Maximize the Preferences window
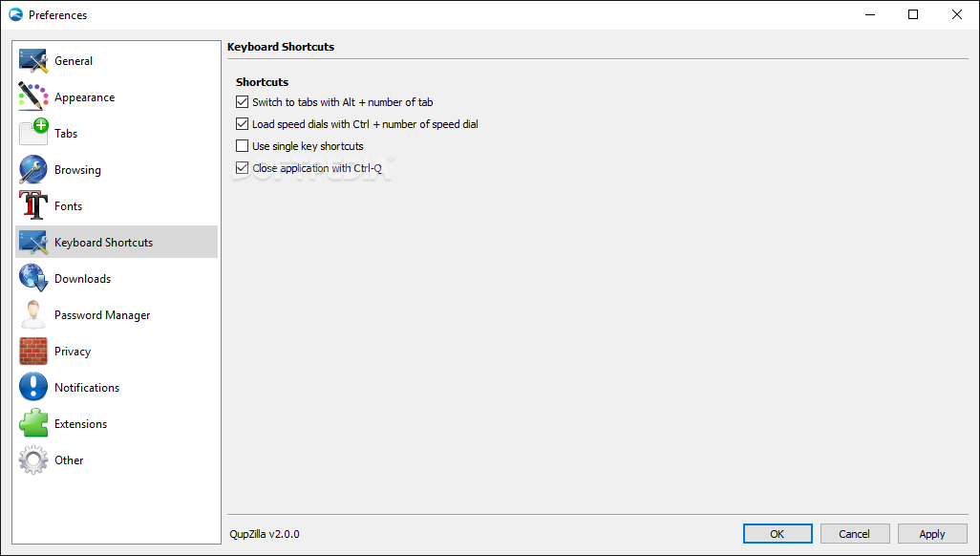This screenshot has height=556, width=980. click(913, 14)
